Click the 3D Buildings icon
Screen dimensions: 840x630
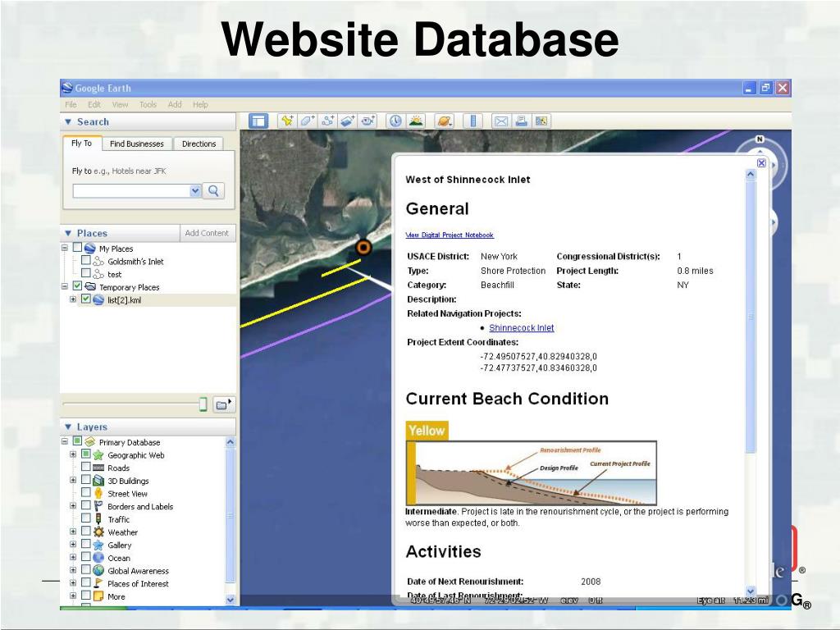point(98,481)
